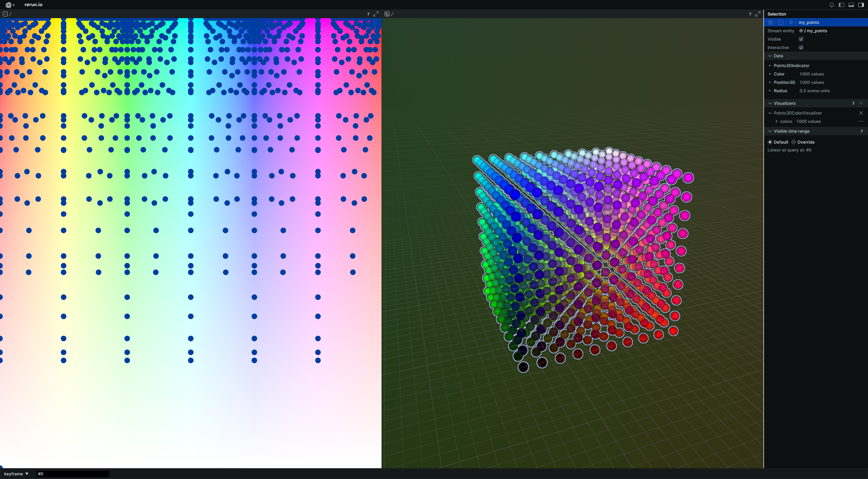Viewport: 868px width, 479px height.
Task: Toggle the left blueprint panel
Action: (x=841, y=5)
